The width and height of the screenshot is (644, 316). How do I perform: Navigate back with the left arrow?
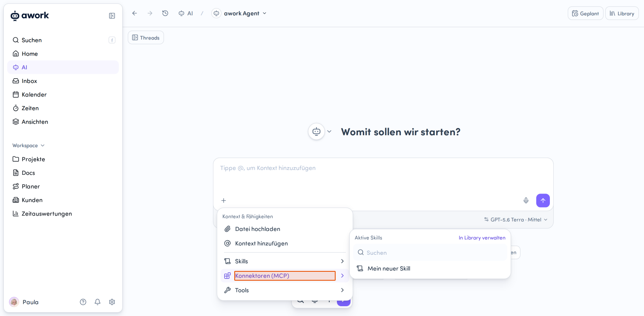click(x=135, y=13)
